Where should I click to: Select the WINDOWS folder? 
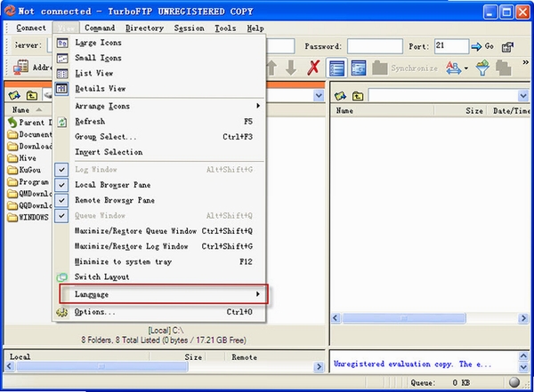28,217
